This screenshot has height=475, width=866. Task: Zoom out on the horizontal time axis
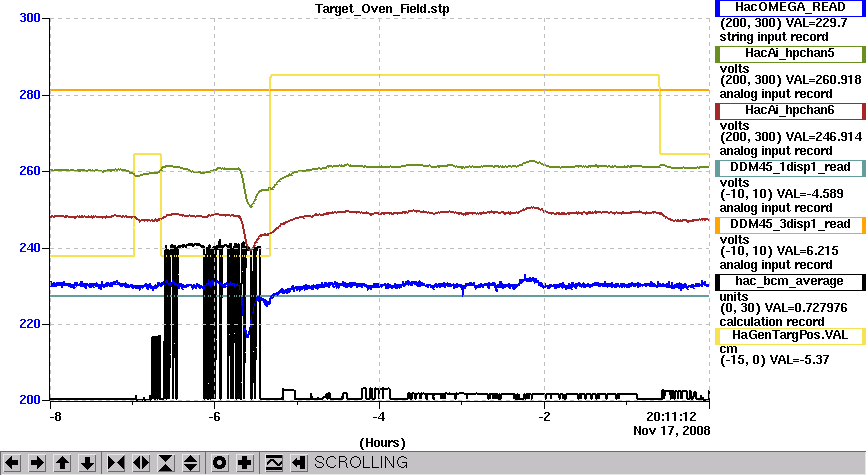point(141,462)
